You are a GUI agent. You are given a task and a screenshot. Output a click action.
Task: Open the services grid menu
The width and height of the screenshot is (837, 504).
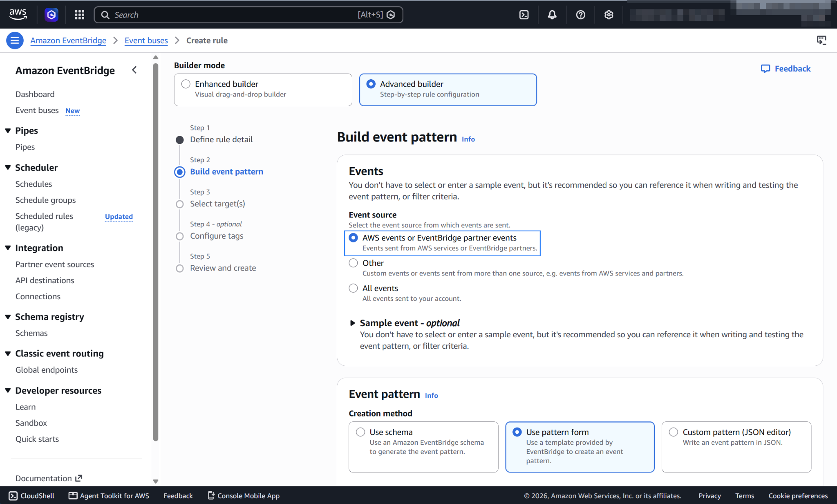[x=80, y=15]
